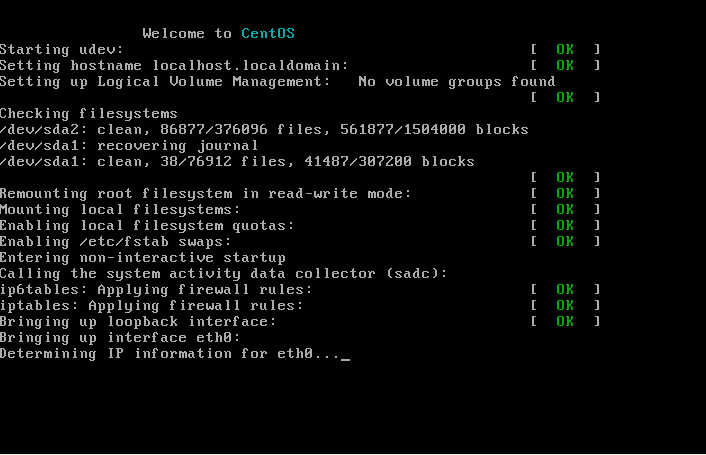This screenshot has width=706, height=455.
Task: Click the 'Welcome to CentOS' banner text
Action: (218, 34)
